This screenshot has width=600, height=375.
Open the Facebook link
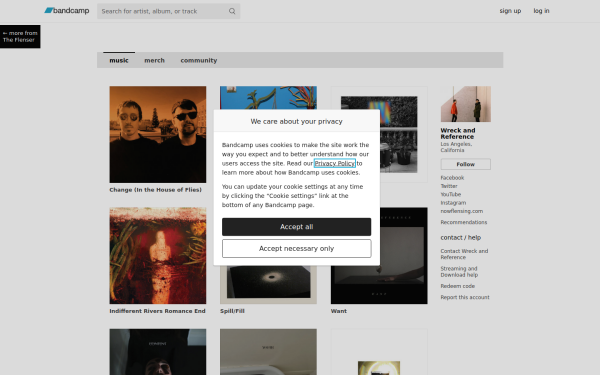click(x=452, y=178)
